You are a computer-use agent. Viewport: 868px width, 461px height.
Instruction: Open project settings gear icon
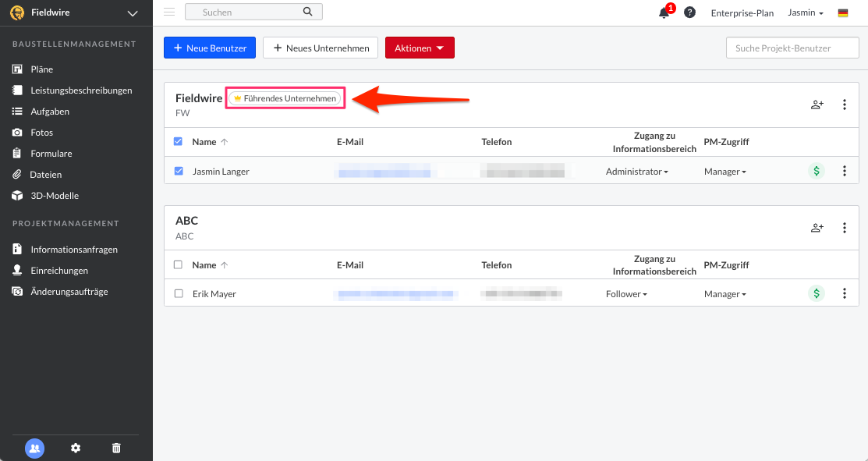(x=76, y=449)
